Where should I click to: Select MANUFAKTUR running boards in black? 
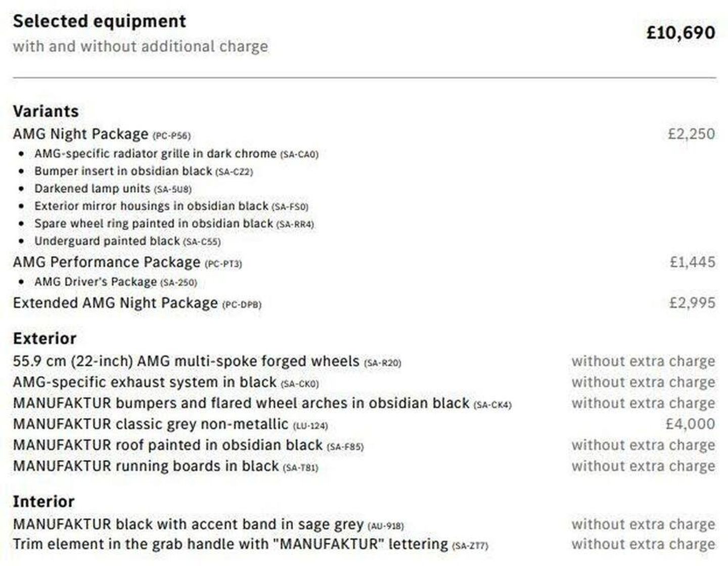pos(146,466)
